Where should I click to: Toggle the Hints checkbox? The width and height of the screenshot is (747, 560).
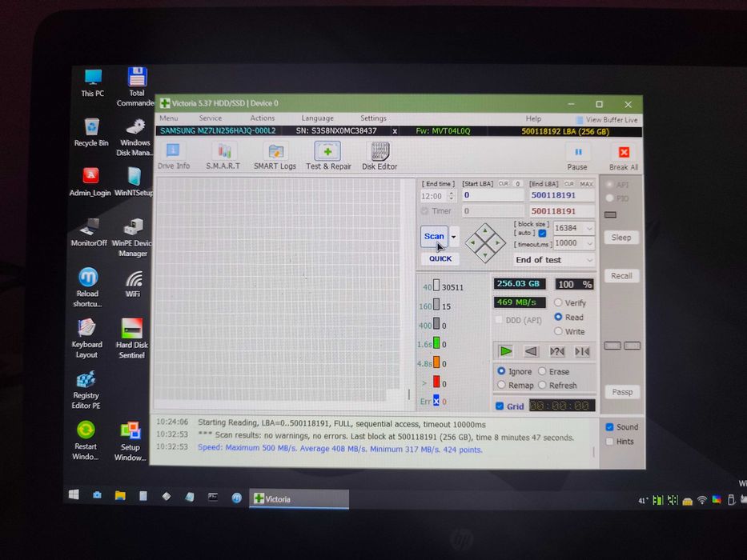coord(609,442)
